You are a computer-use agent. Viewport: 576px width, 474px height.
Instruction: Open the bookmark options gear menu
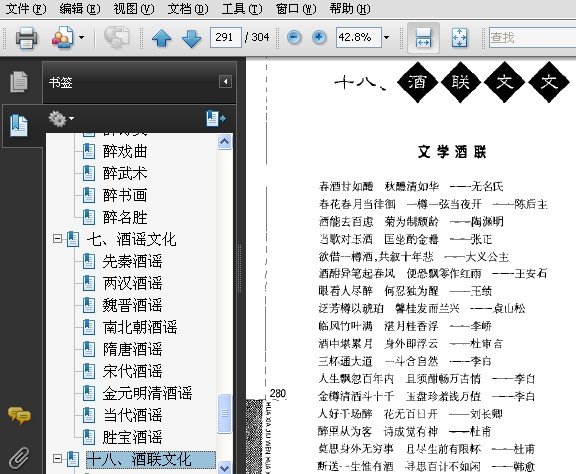point(61,119)
